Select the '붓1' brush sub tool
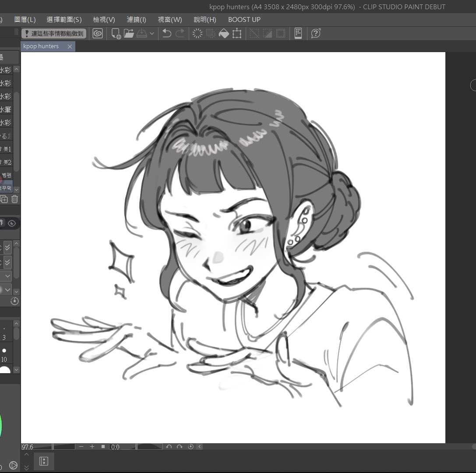Viewport: 476px width, 473px height. point(6,149)
